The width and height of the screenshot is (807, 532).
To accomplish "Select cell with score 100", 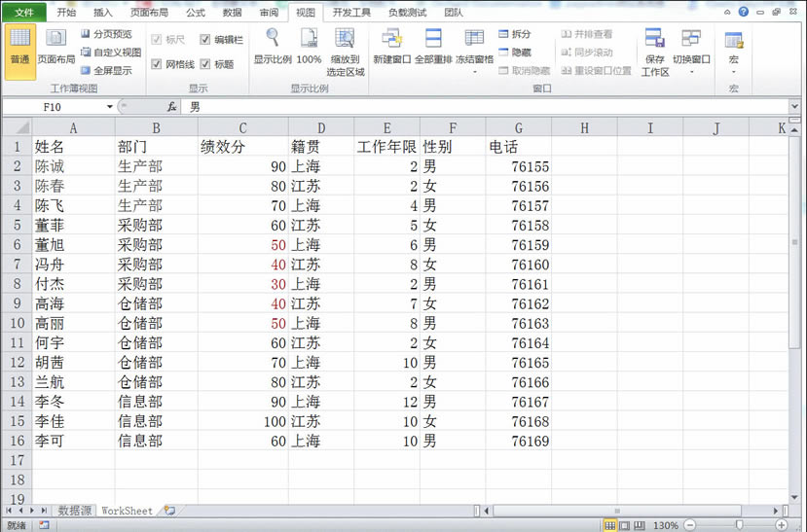I will point(243,421).
